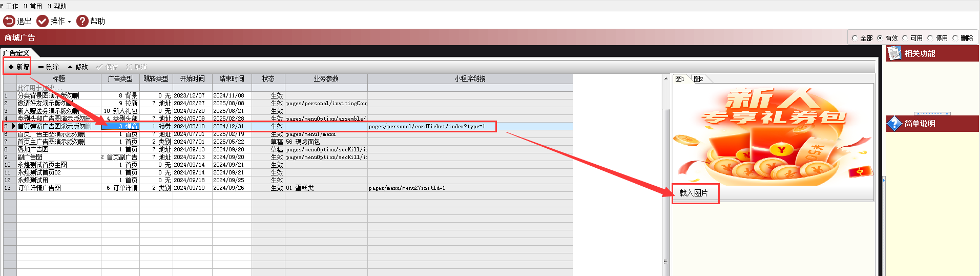The width and height of the screenshot is (980, 276).
Task: Select row 首页主广告图演示版勿删 numbered 7
Action: (288, 142)
